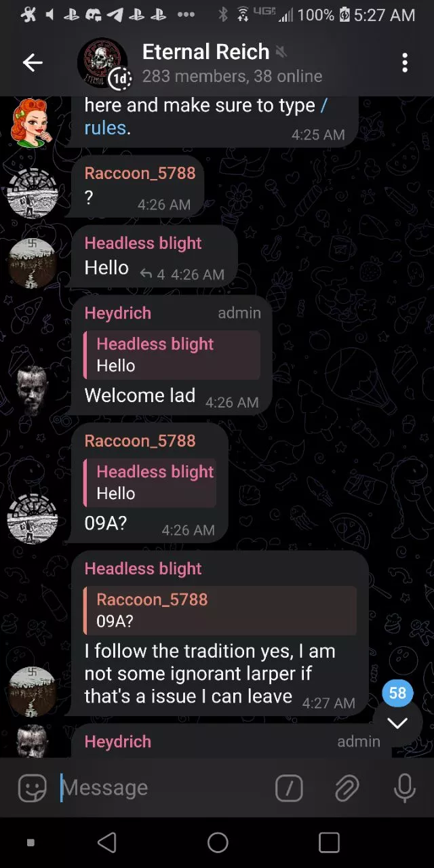Open Heydrich's quoted Hello reply
Image resolution: width=434 pixels, height=868 pixels.
coord(172,355)
